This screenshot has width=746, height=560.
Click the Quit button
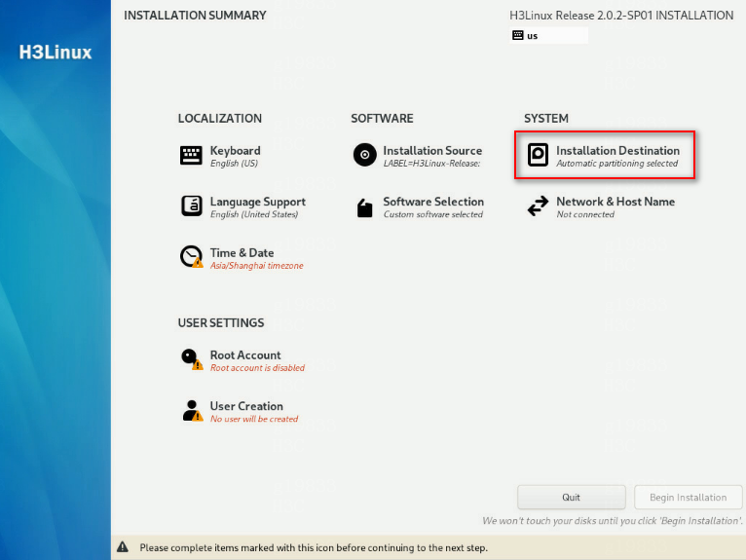pyautogui.click(x=572, y=498)
